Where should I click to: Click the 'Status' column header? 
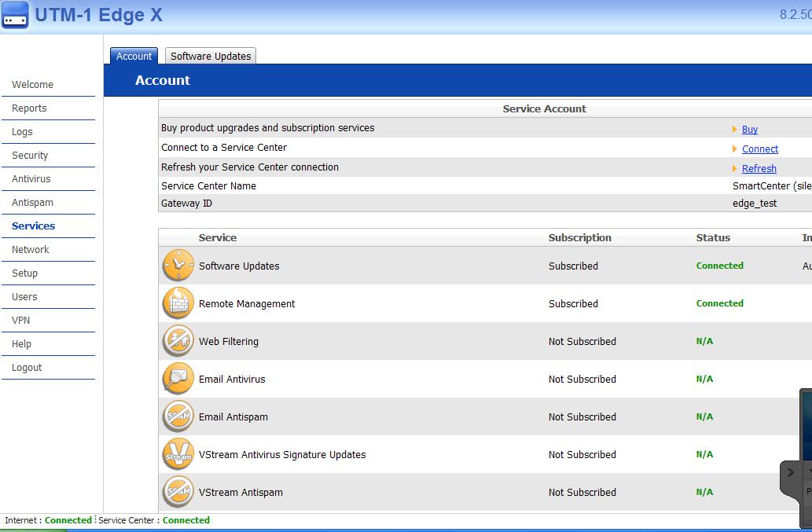pyautogui.click(x=713, y=237)
